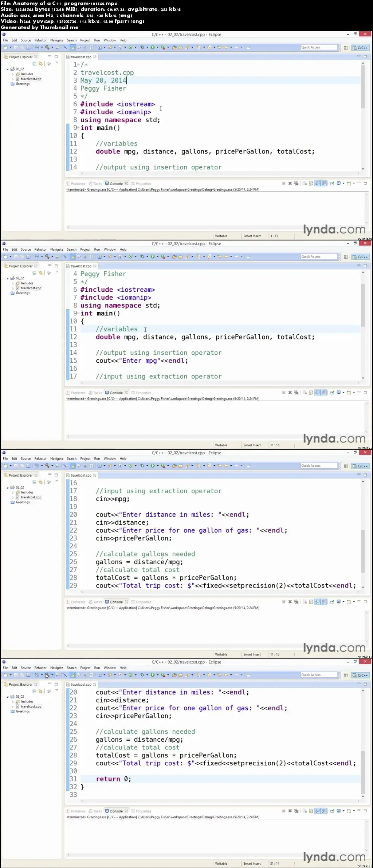Close the travelcost.cpp tab in cin>>mpg frame
Image resolution: width=373 pixels, height=868 pixels.
tap(95, 475)
